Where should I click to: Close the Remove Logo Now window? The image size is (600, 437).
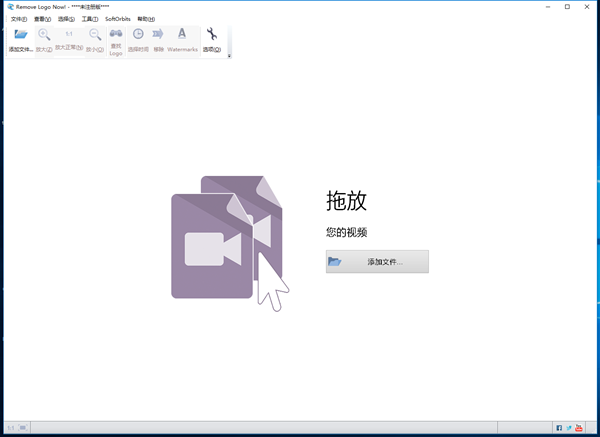[587, 7]
